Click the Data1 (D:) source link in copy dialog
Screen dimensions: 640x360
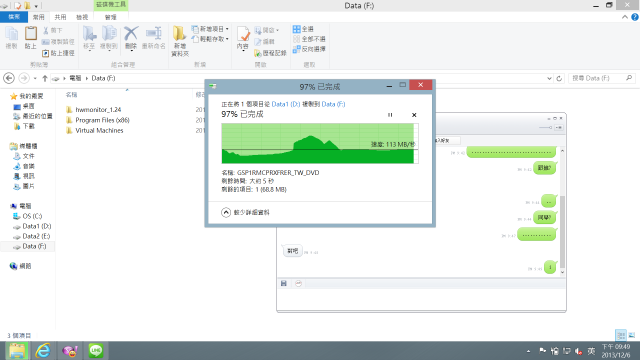286,104
